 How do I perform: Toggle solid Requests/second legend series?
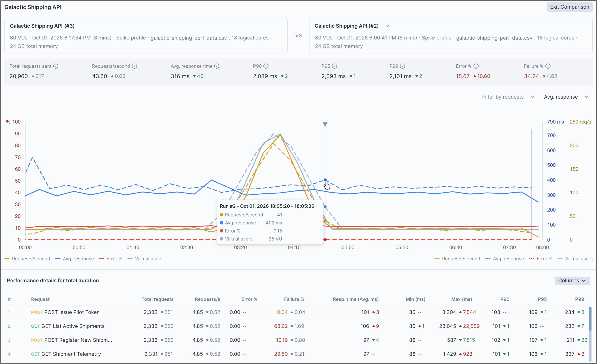click(x=27, y=259)
